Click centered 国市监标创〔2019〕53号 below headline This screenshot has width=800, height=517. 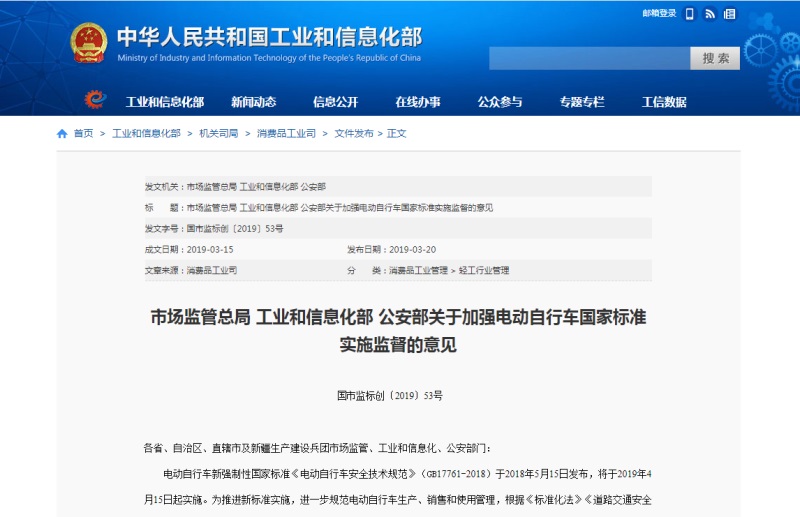390,396
